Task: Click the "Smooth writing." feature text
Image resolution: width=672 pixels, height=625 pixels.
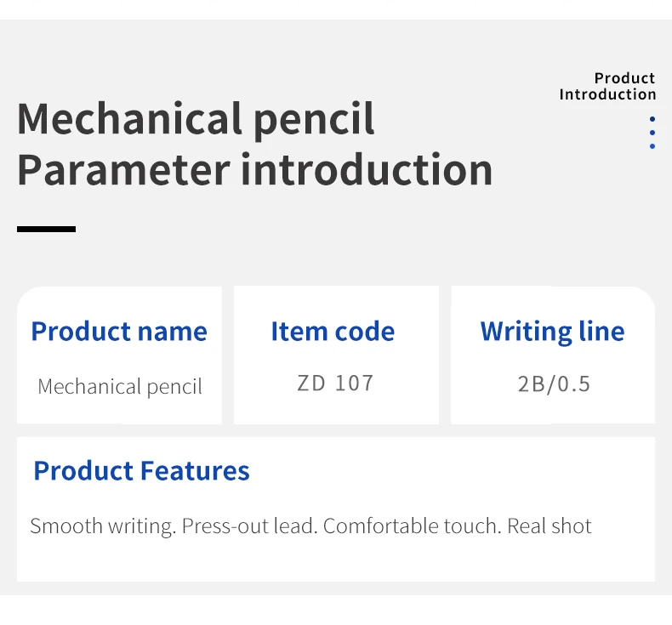Action: 103,526
